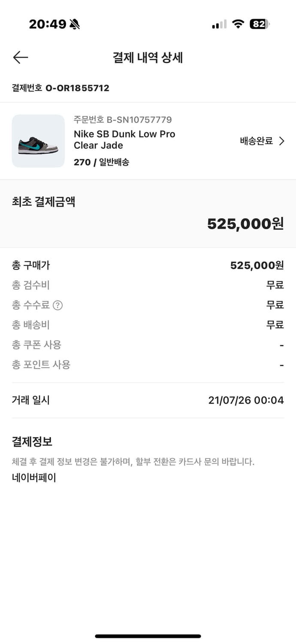
Task: Tap the 525,000원 initial payment amount
Action: [x=245, y=224]
